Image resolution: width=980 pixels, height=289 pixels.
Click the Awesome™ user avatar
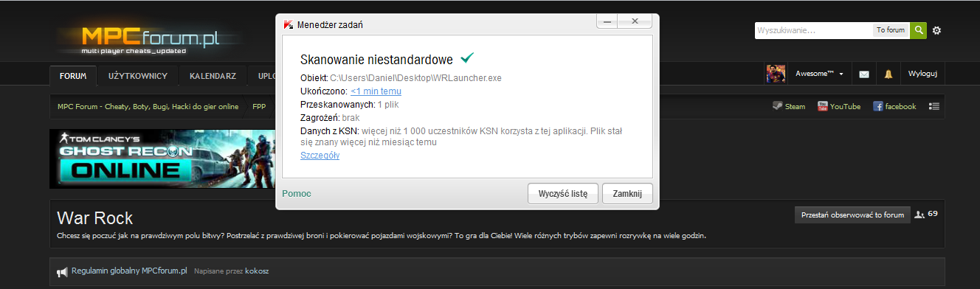(776, 74)
